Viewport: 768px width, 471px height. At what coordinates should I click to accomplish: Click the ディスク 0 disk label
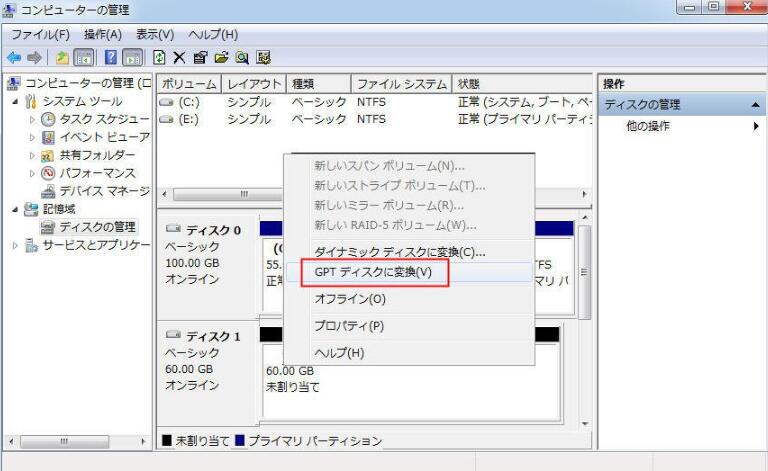click(213, 230)
